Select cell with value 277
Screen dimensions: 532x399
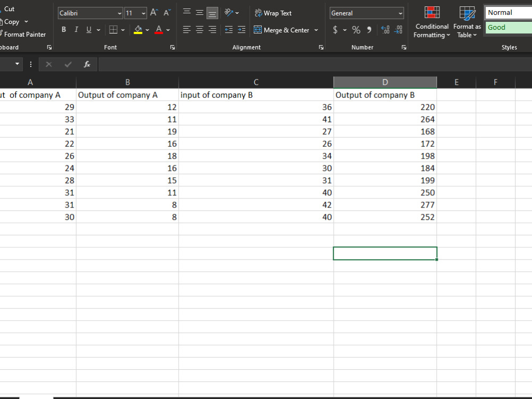[385, 205]
